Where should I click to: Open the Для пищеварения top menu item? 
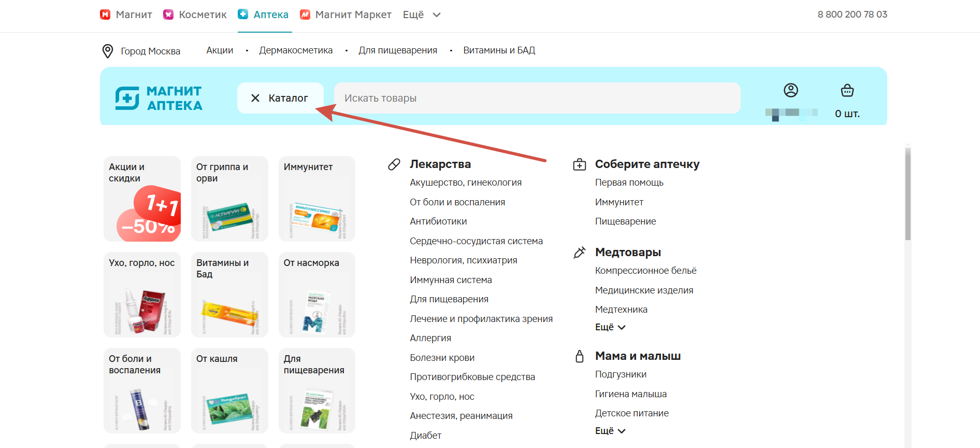click(x=398, y=50)
